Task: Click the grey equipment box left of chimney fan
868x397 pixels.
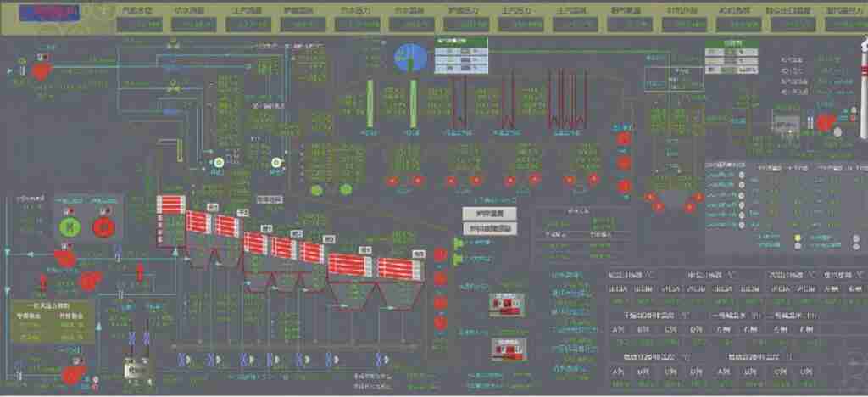Action: pyautogui.click(x=787, y=125)
